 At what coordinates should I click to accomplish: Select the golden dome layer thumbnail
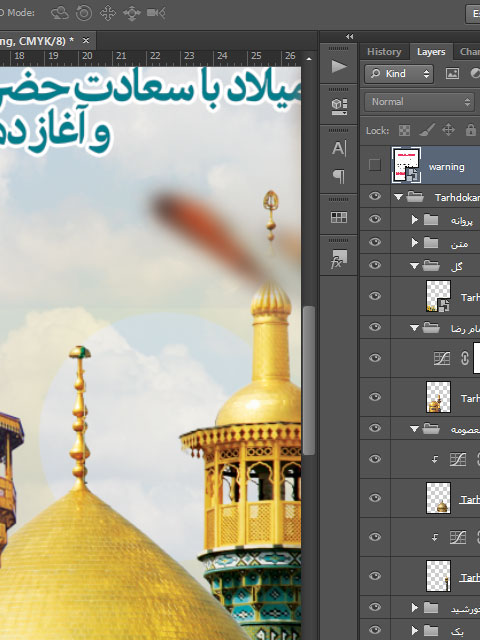pyautogui.click(x=438, y=498)
